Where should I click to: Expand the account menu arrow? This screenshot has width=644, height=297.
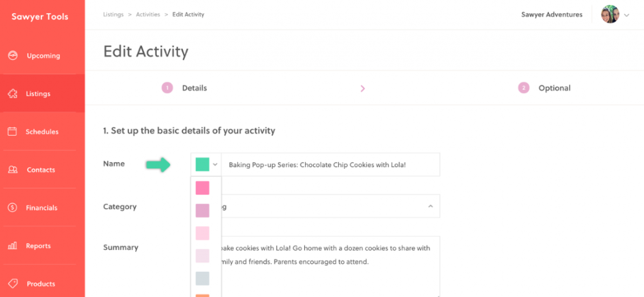[627, 15]
